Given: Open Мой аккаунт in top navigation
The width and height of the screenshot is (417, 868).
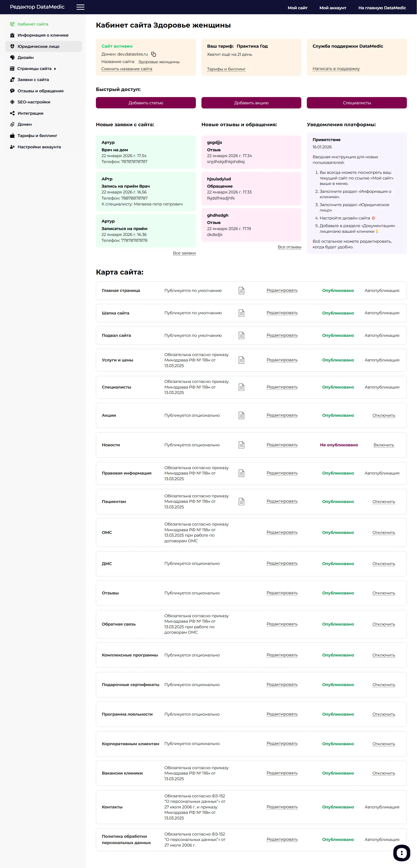Looking at the screenshot, I should [332, 8].
